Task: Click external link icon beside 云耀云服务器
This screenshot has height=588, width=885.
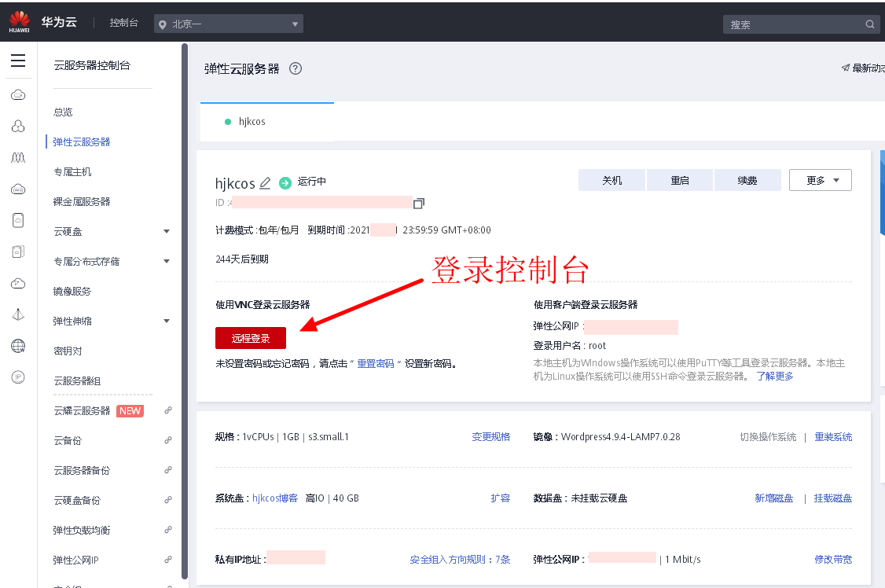Action: coord(167,410)
